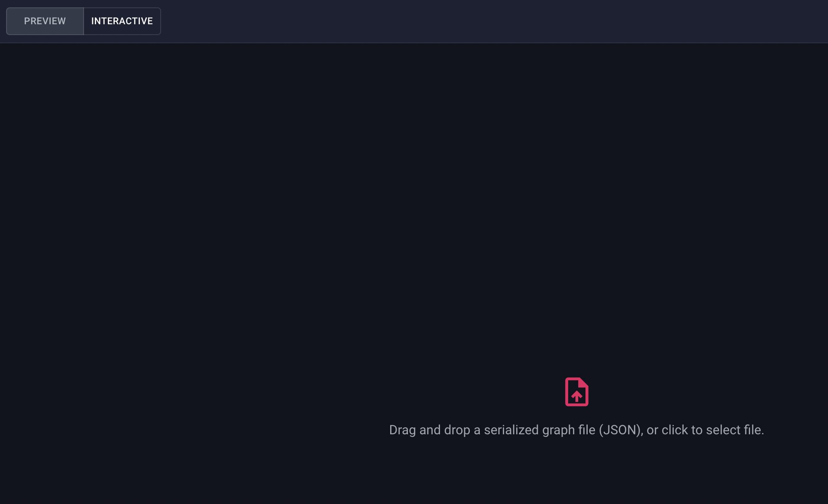Select the PREVIEW mode toggle button
The image size is (828, 504).
point(45,21)
